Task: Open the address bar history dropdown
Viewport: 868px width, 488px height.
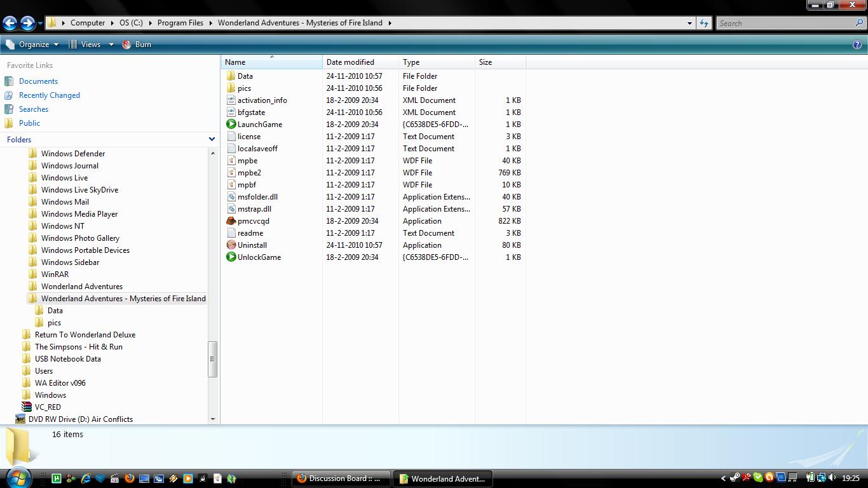Action: (x=689, y=23)
